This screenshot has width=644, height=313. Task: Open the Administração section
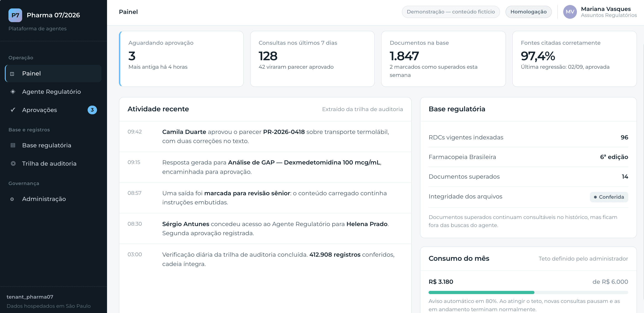(x=53, y=199)
